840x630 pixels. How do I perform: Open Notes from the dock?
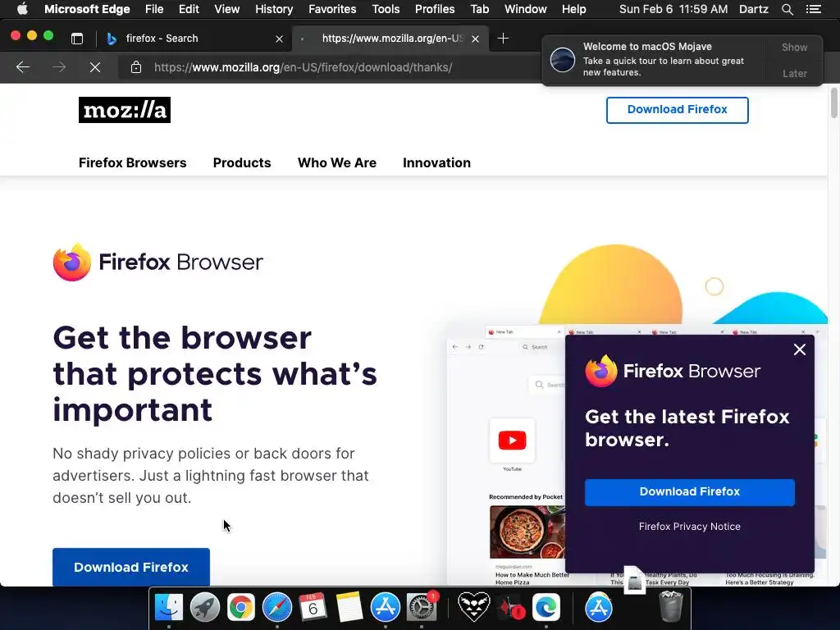[x=349, y=608]
